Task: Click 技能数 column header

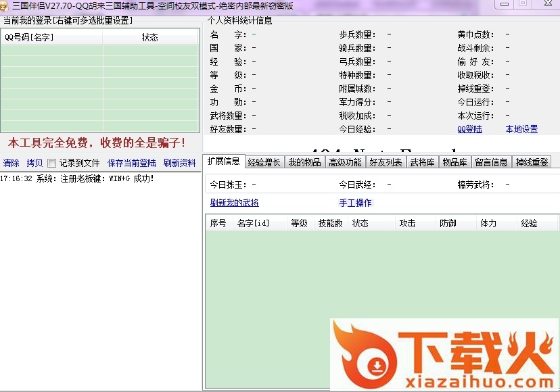Action: click(x=331, y=223)
